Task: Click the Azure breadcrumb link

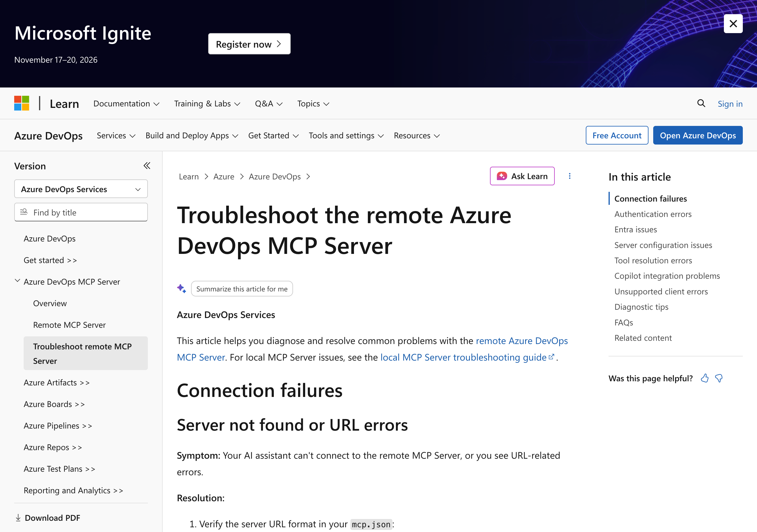Action: tap(224, 177)
